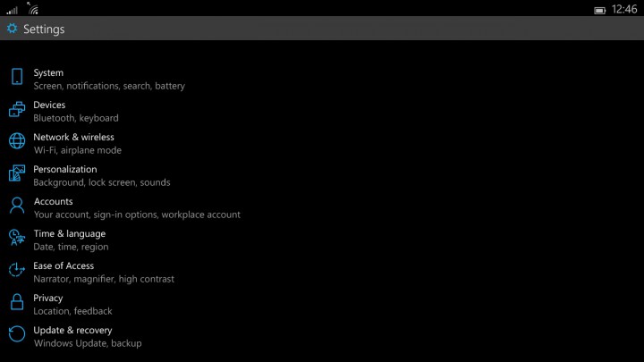
Task: Open Personalization settings text
Action: pos(65,169)
